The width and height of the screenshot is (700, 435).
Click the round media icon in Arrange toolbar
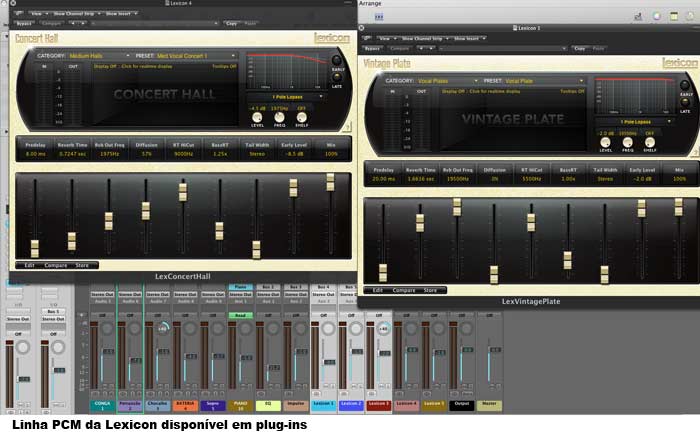[656, 17]
